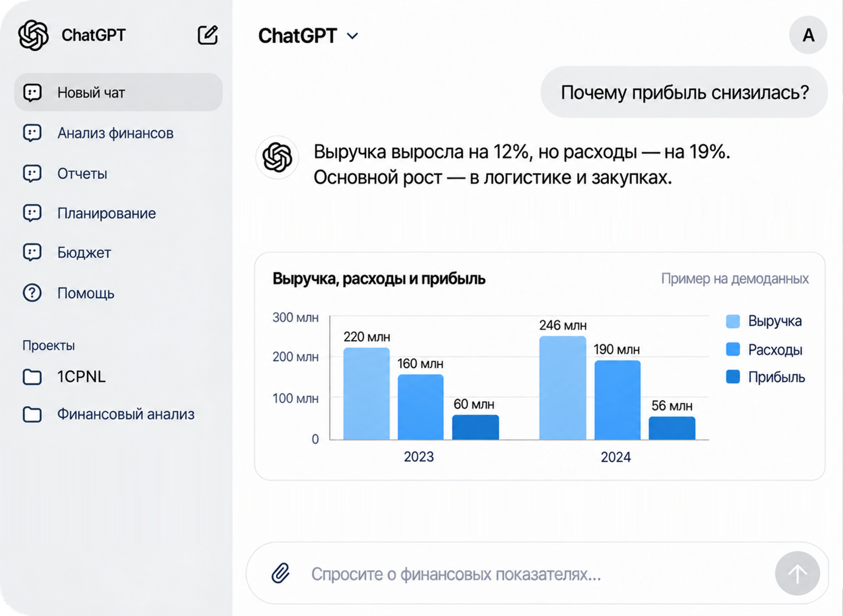
Task: Click the folder icon for Финансовый анализ
Action: pos(32,414)
